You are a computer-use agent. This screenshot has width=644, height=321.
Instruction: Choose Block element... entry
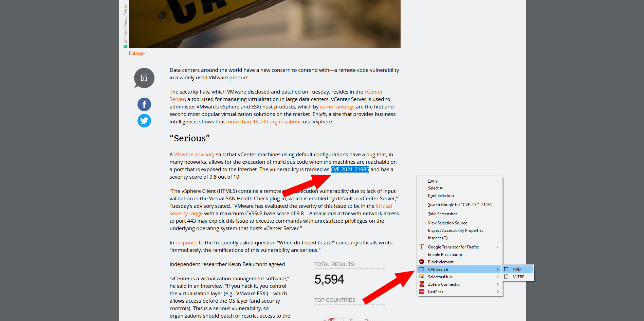[460, 262]
